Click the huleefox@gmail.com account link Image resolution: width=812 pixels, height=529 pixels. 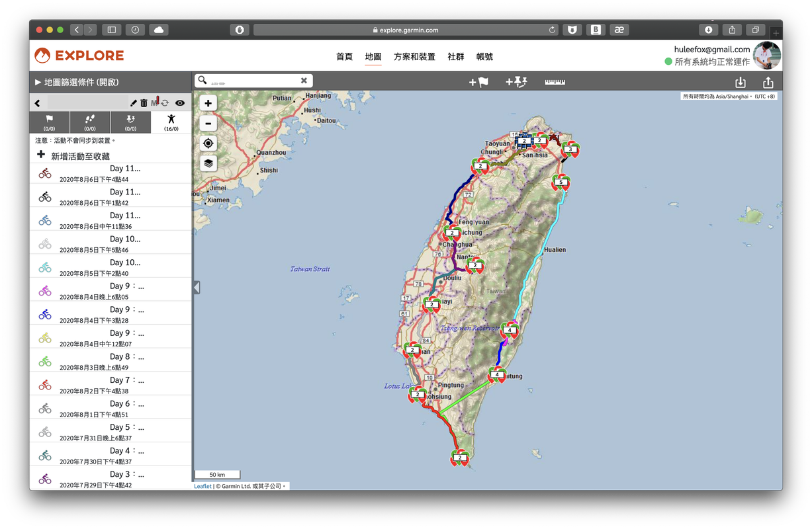pos(711,50)
